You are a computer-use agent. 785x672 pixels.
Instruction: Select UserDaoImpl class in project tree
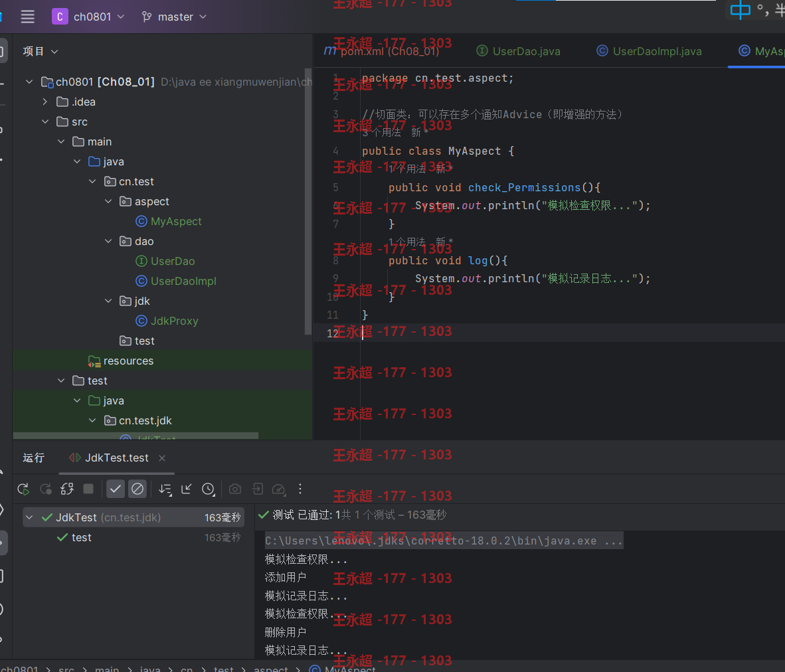tap(176, 282)
